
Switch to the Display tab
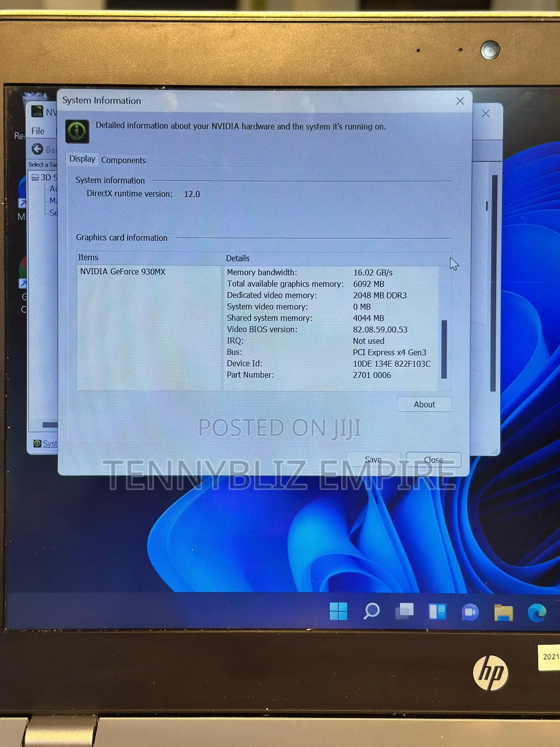pyautogui.click(x=82, y=159)
